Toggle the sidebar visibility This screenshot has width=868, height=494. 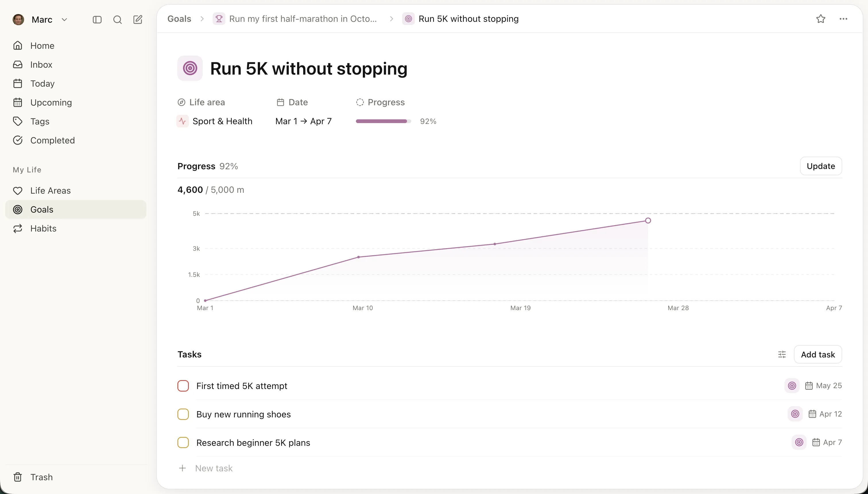(97, 20)
